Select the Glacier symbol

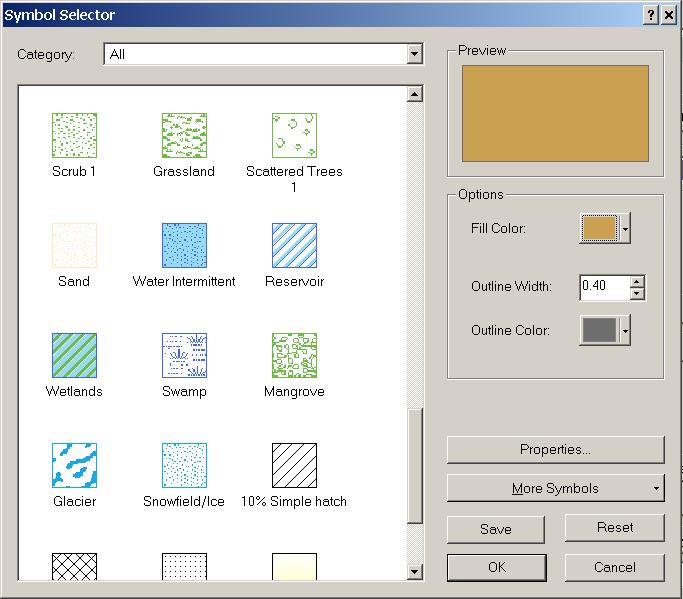click(x=74, y=465)
